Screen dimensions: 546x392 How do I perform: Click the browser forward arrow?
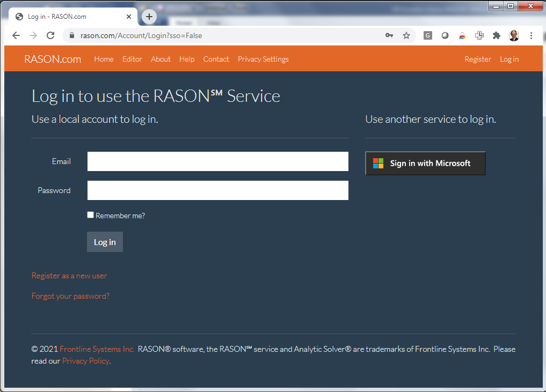33,35
